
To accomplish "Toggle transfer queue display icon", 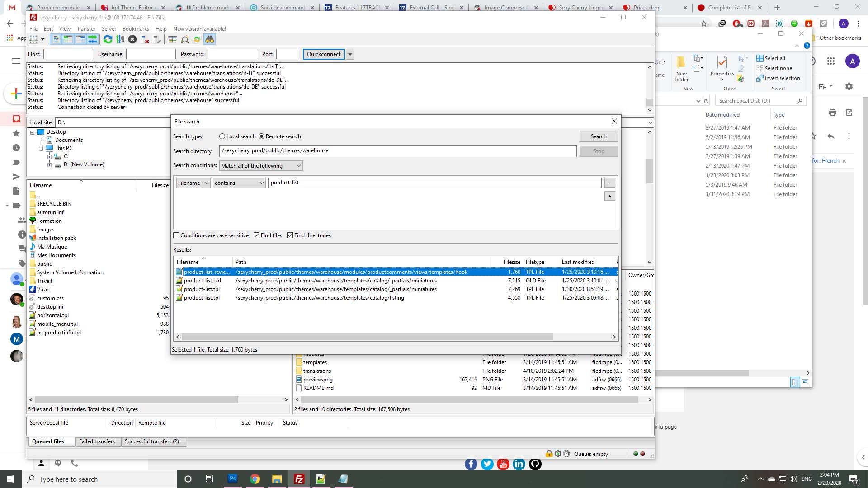I will [92, 40].
